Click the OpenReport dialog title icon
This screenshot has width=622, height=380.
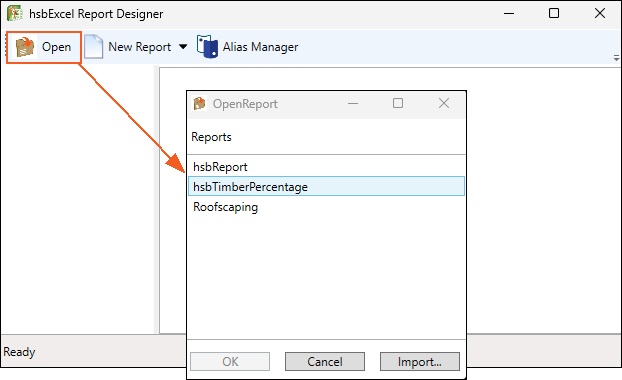pyautogui.click(x=199, y=104)
